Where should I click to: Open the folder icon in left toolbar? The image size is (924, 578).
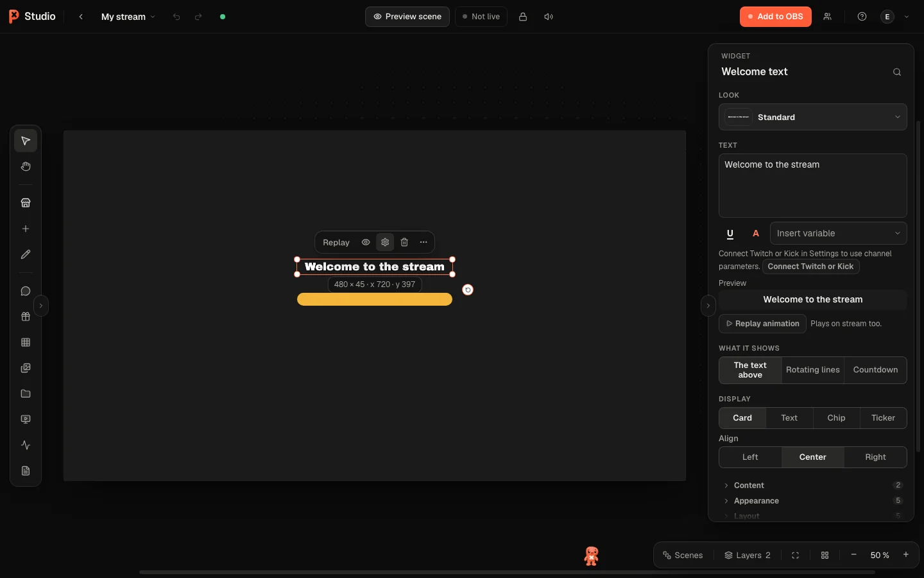coord(26,394)
